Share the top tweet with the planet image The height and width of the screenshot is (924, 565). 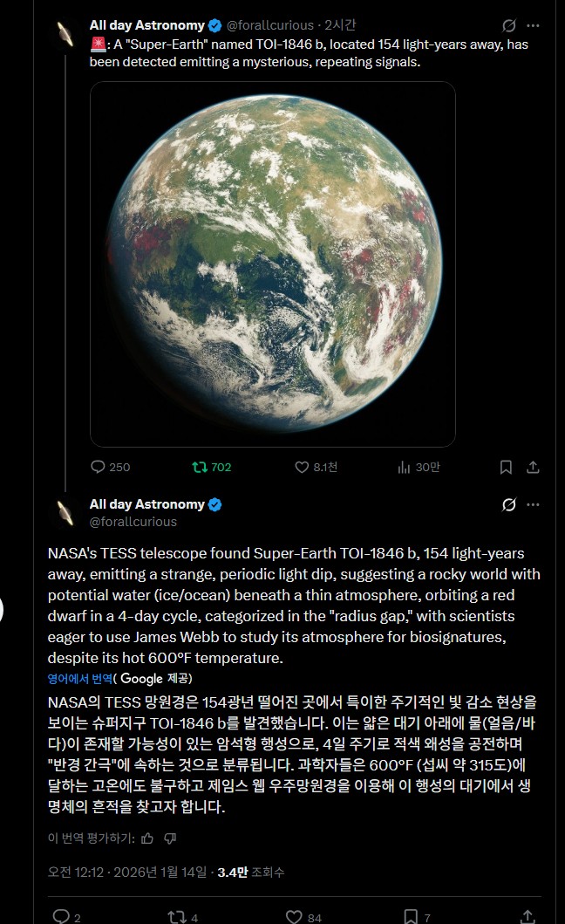point(534,467)
